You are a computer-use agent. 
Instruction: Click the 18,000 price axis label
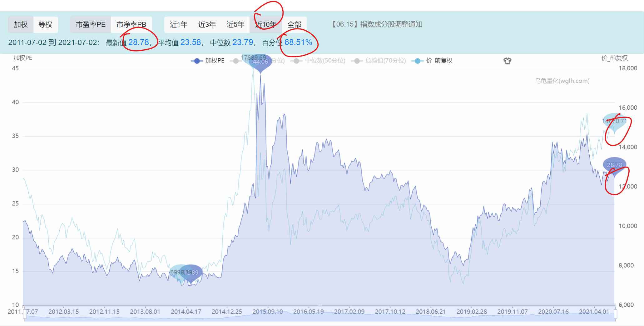click(628, 68)
